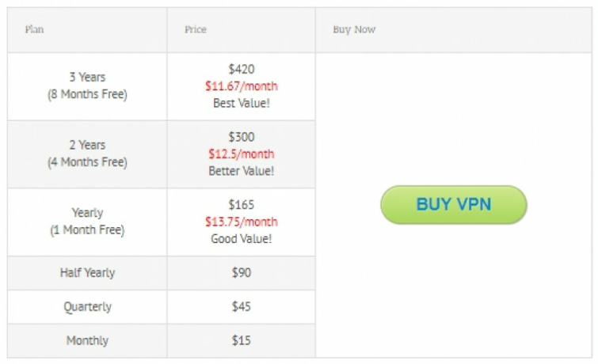Click the $90 price cell
This screenshot has height=364, width=598.
pos(241,273)
